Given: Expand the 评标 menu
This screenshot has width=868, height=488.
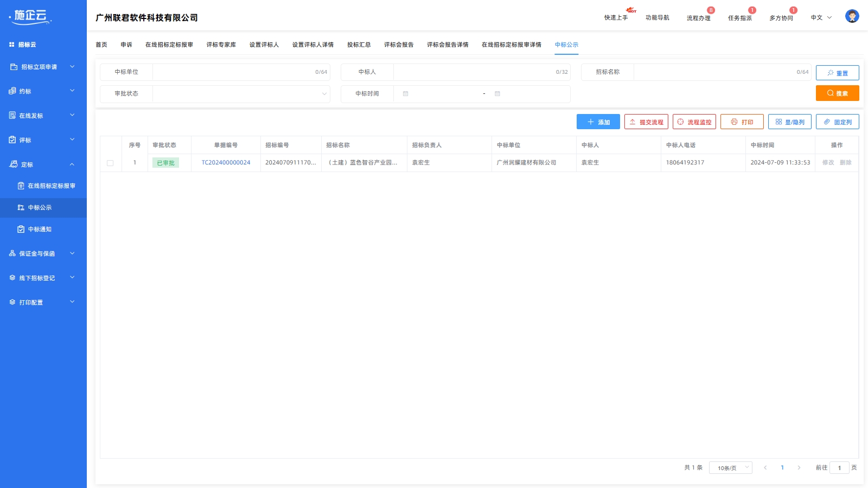Looking at the screenshot, I should (x=72, y=140).
